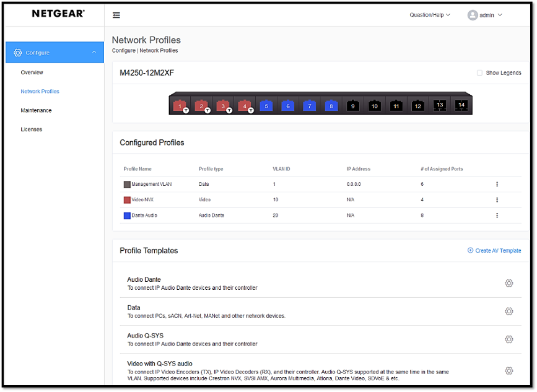
Task: Click the admin user avatar icon
Action: (473, 15)
